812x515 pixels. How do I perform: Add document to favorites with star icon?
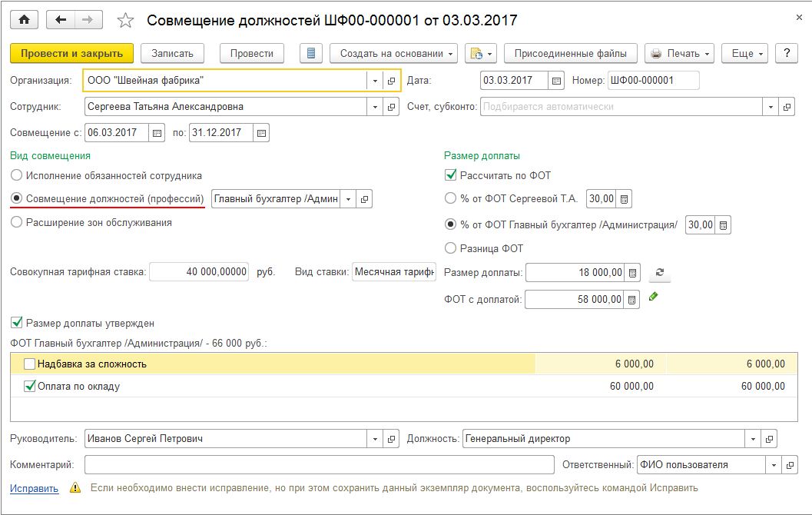[127, 21]
